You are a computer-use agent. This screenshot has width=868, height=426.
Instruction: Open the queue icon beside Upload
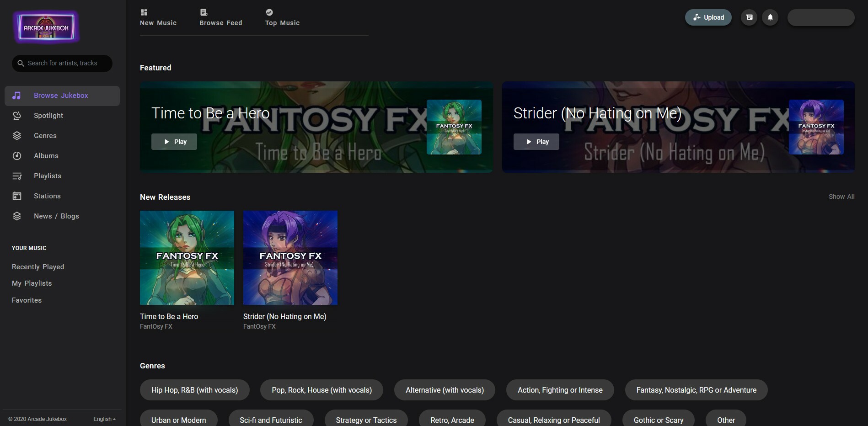coord(749,17)
